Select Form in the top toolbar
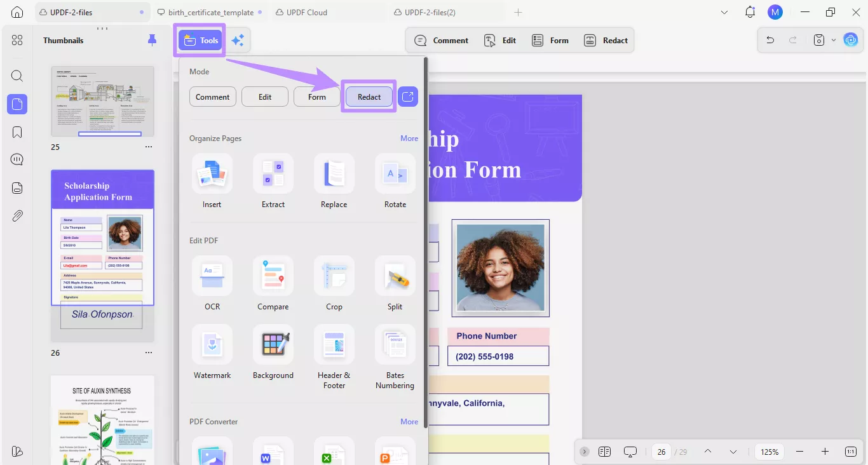 [550, 41]
